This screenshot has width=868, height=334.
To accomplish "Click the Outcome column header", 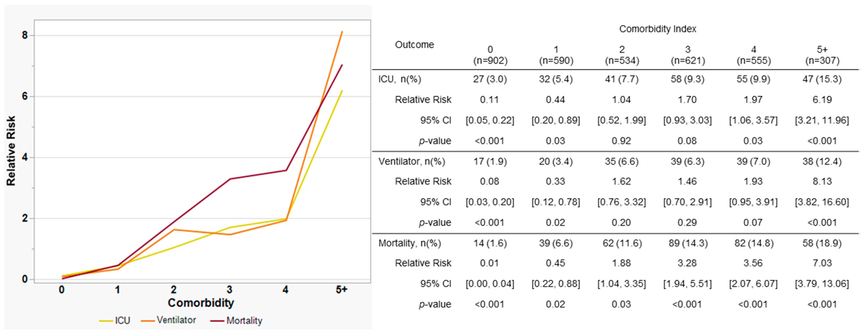I will click(414, 44).
